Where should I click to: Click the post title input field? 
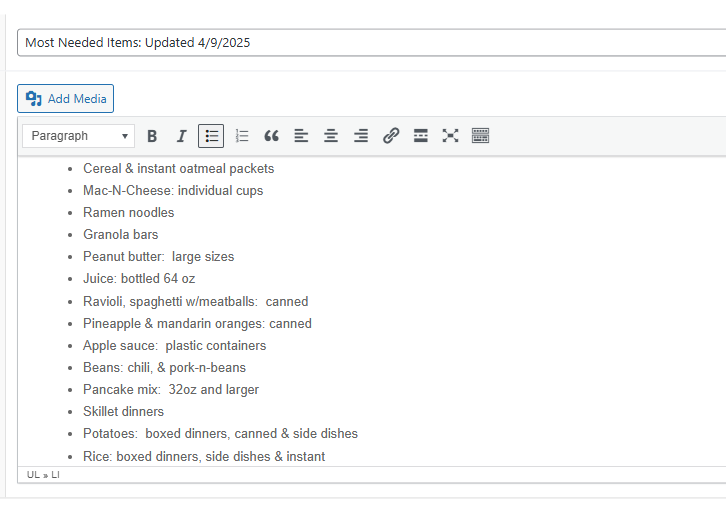tap(370, 43)
